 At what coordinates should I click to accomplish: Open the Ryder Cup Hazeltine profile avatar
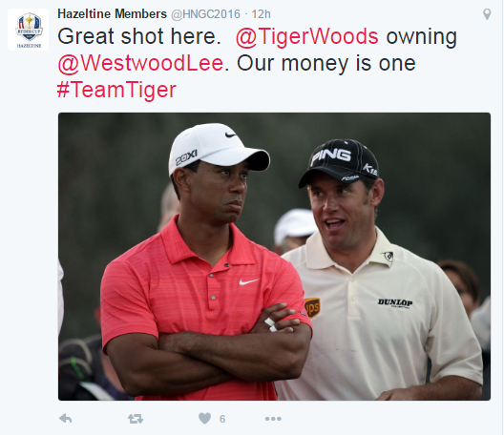(x=29, y=30)
